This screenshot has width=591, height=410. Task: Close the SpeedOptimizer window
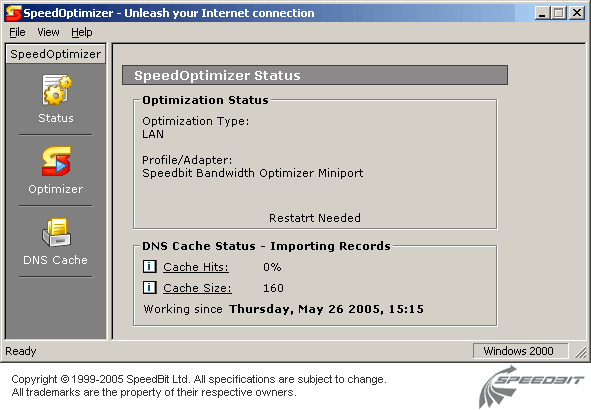[577, 13]
